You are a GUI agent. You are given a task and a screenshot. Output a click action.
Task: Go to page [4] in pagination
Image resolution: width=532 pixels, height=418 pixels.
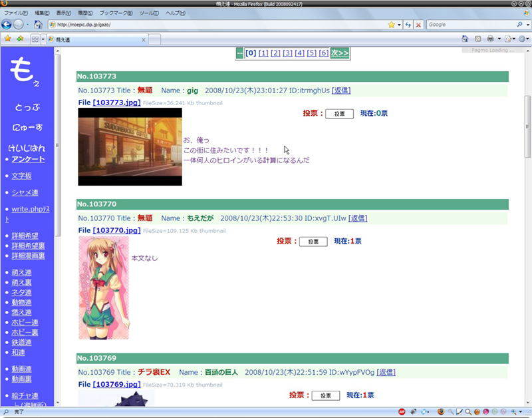click(300, 53)
